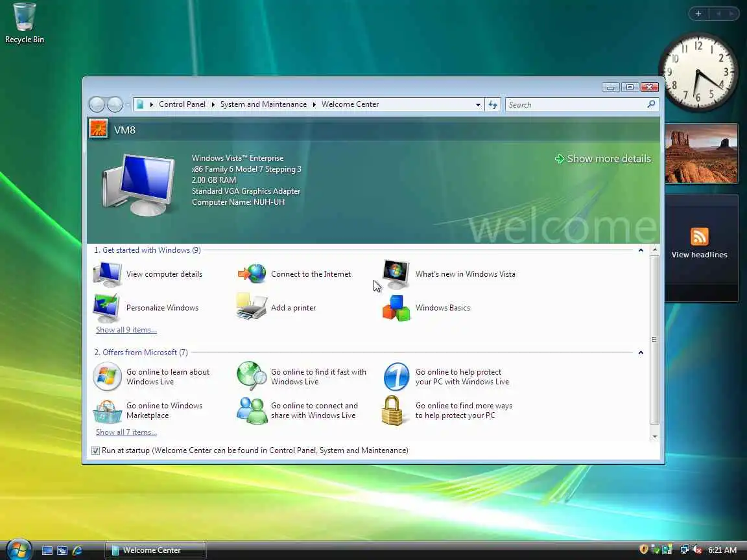The image size is (747, 560).
Task: Click the 2.00 GB RAM text
Action: point(214,180)
